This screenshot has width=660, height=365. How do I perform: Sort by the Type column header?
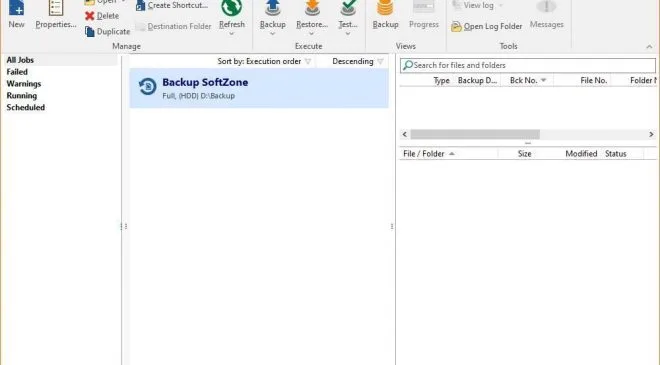click(442, 80)
